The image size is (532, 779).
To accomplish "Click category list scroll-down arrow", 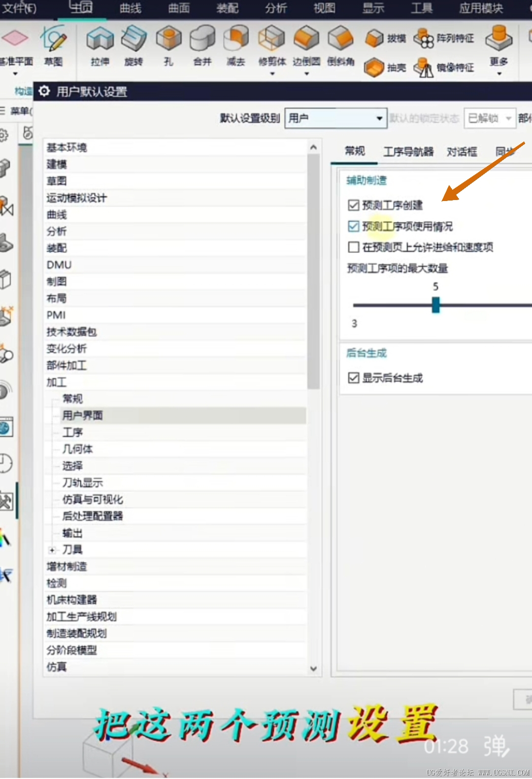I will coord(313,669).
